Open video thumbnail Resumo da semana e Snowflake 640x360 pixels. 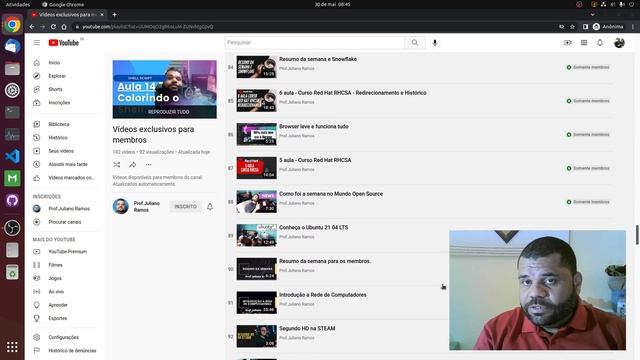tap(256, 67)
